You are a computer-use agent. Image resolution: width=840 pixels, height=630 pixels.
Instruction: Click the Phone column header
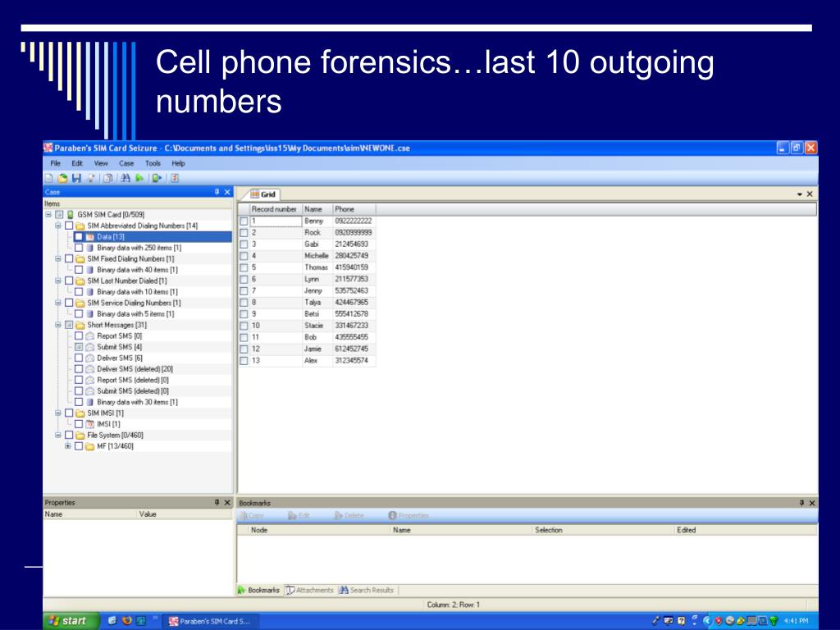[x=354, y=209]
